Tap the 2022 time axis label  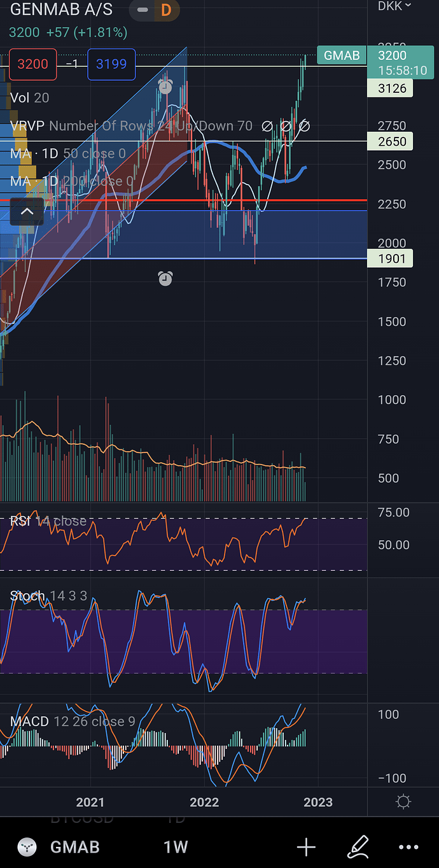coord(204,802)
